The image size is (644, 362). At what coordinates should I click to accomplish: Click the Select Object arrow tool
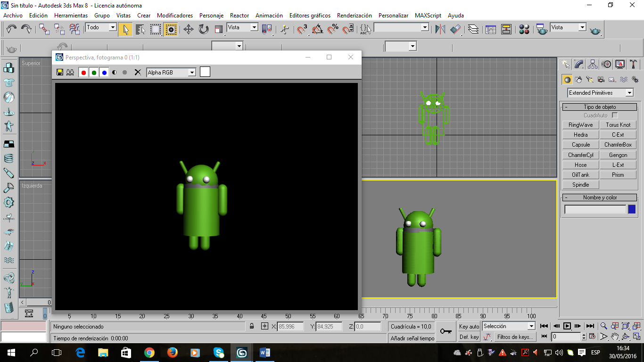click(x=125, y=29)
